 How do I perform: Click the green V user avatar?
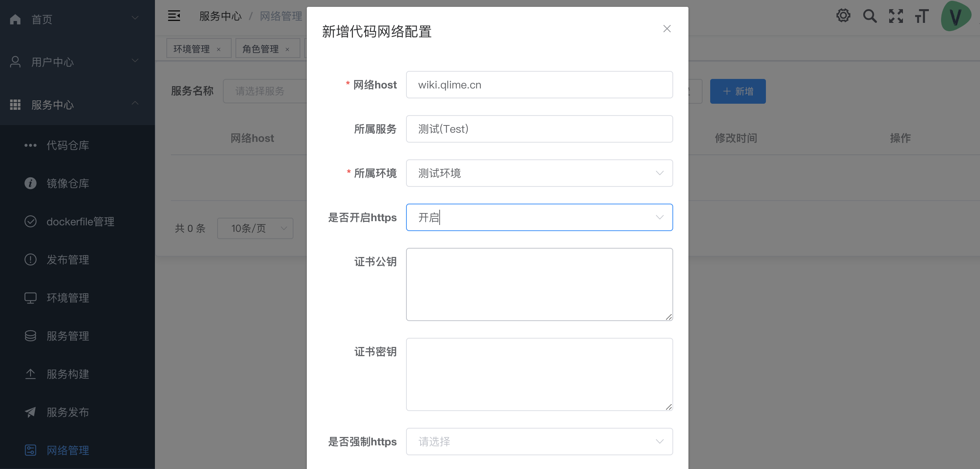pos(955,16)
